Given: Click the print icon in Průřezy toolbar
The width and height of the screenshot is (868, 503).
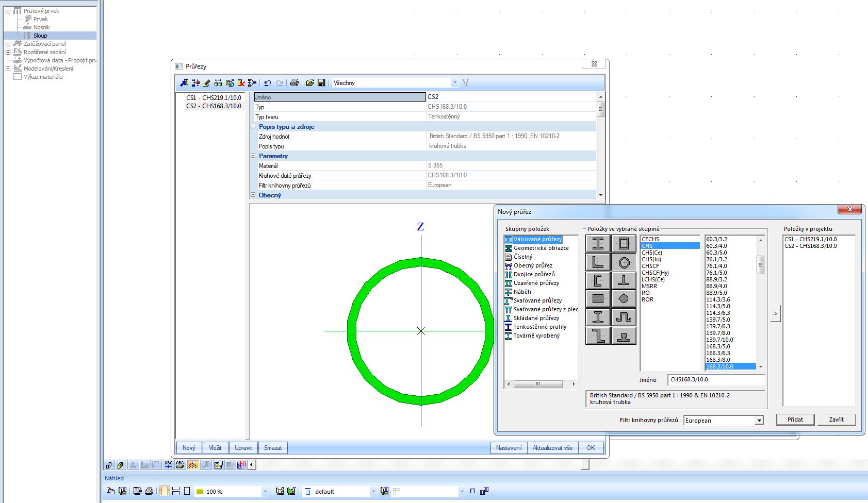Looking at the screenshot, I should point(294,82).
